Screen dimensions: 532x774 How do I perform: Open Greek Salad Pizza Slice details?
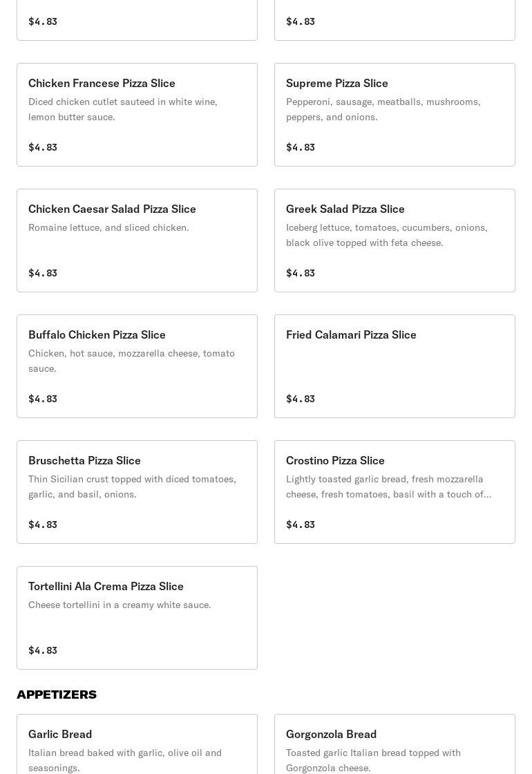(x=395, y=240)
